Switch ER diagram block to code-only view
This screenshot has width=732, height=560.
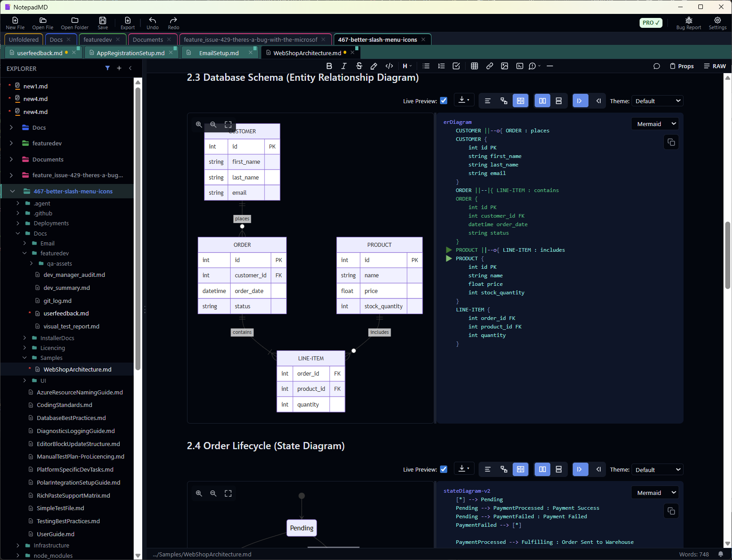pyautogui.click(x=488, y=101)
